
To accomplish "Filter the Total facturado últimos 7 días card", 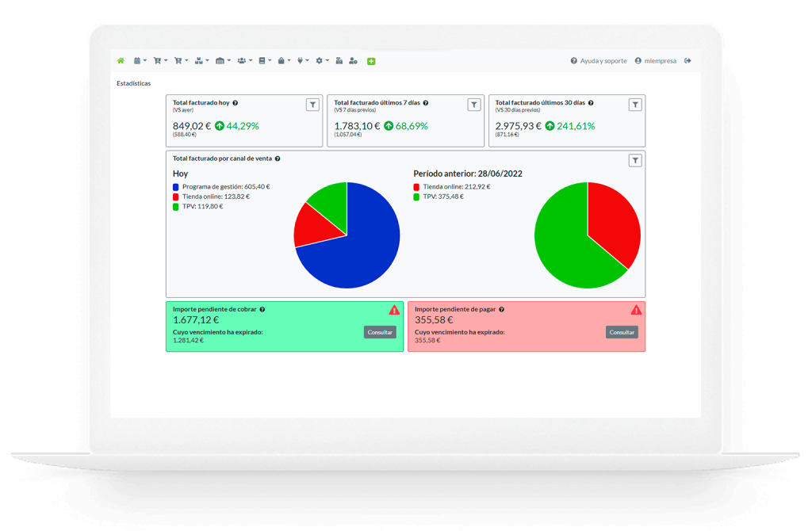I will (474, 105).
